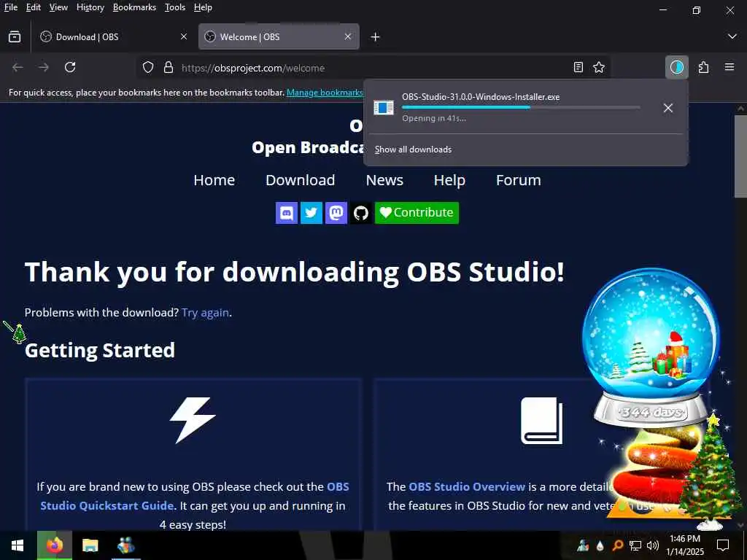Viewport: 747px width, 560px height.
Task: Bookmark this page with the star icon
Action: [599, 68]
